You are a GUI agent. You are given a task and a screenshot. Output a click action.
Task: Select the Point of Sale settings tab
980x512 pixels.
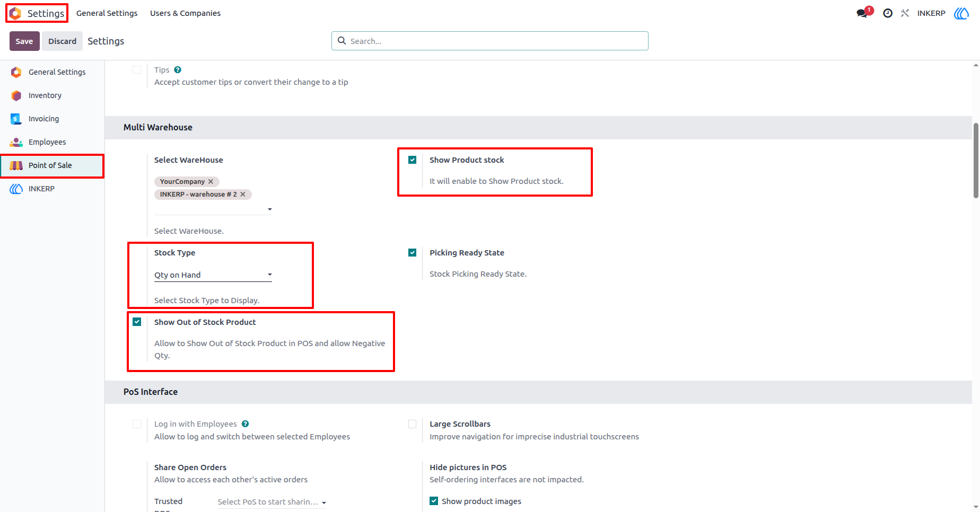pos(52,165)
